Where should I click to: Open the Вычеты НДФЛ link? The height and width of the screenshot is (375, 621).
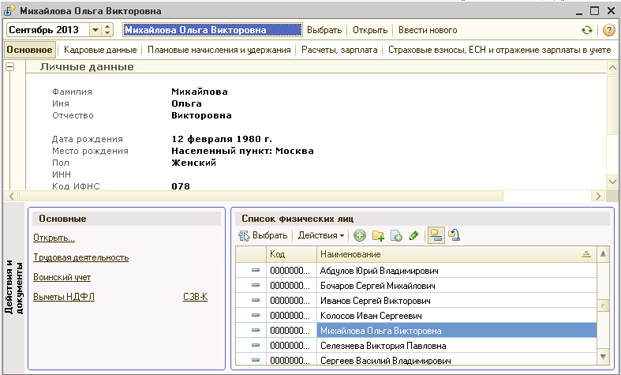tap(64, 297)
